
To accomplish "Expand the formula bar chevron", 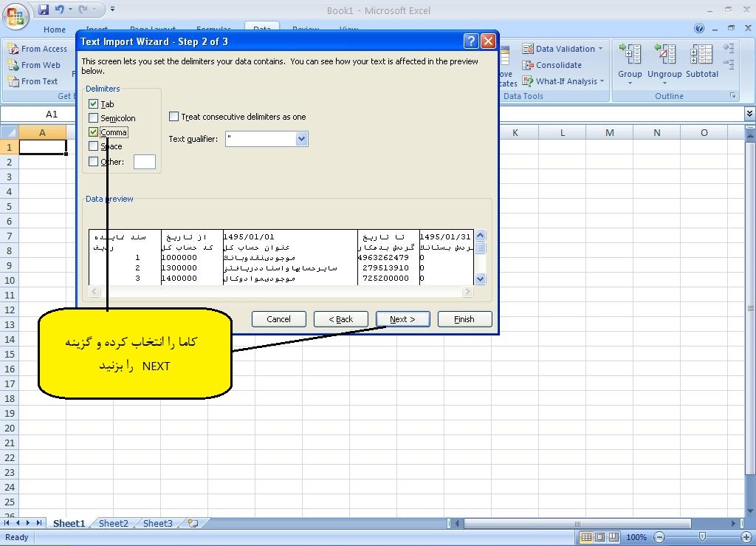I will point(749,114).
